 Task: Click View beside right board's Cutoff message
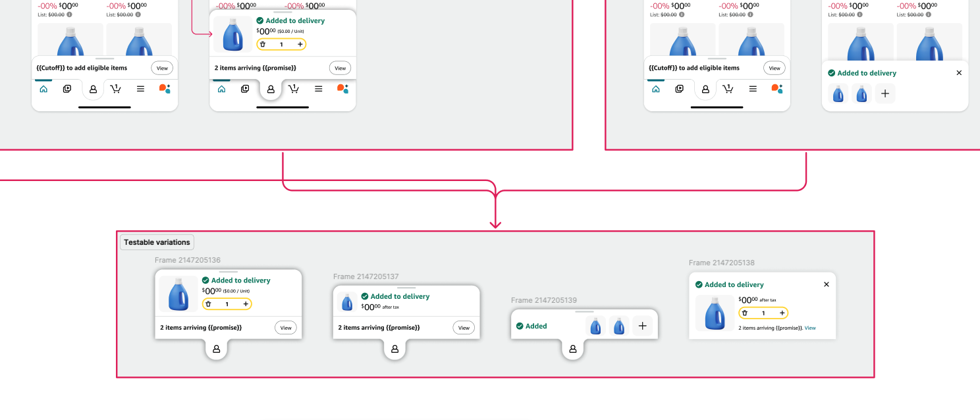click(775, 68)
